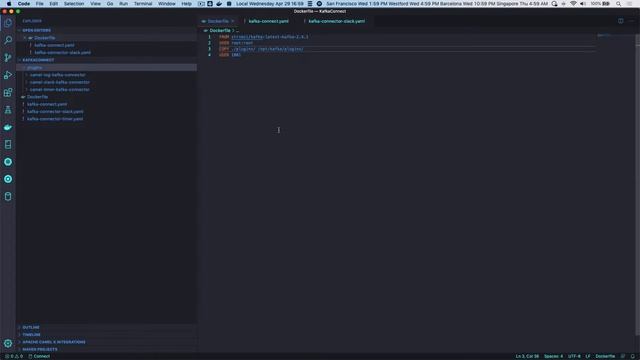Screen dimensions: 640x360
Task: Click the LF end-of-line indicator
Action: [x=588, y=356]
